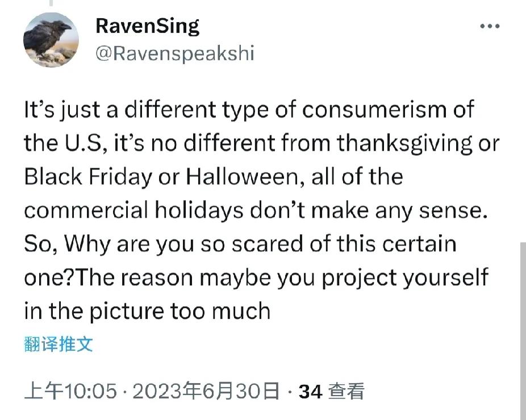Click 'commercial holidays' in the tweet body

point(133,210)
